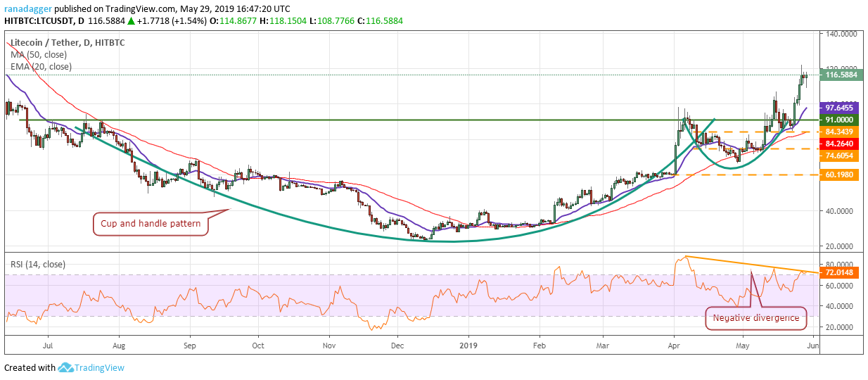Select the 'Negative divergence' annotation label
The width and height of the screenshot is (868, 380).
(756, 317)
